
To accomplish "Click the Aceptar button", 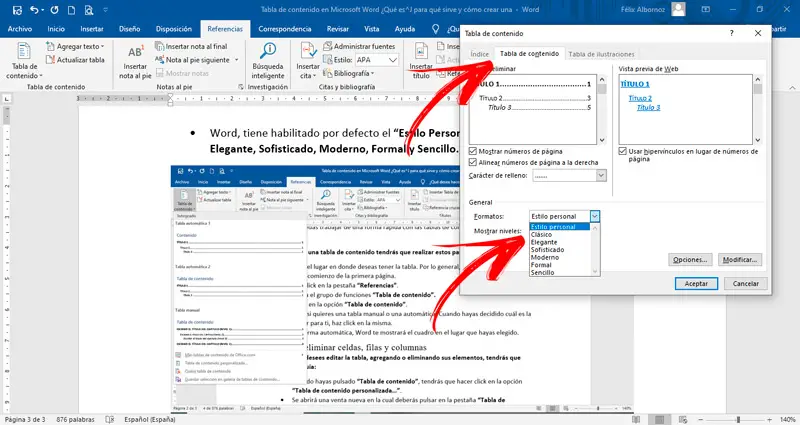I will [x=696, y=284].
